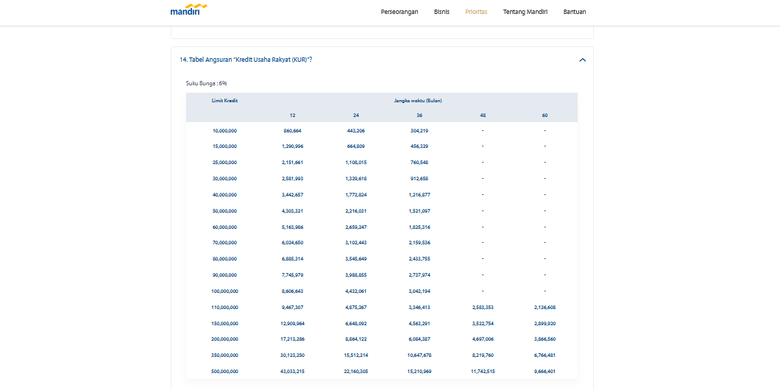Click the 40,000,000 credit limit cell
The width and height of the screenshot is (780, 390).
pos(225,195)
